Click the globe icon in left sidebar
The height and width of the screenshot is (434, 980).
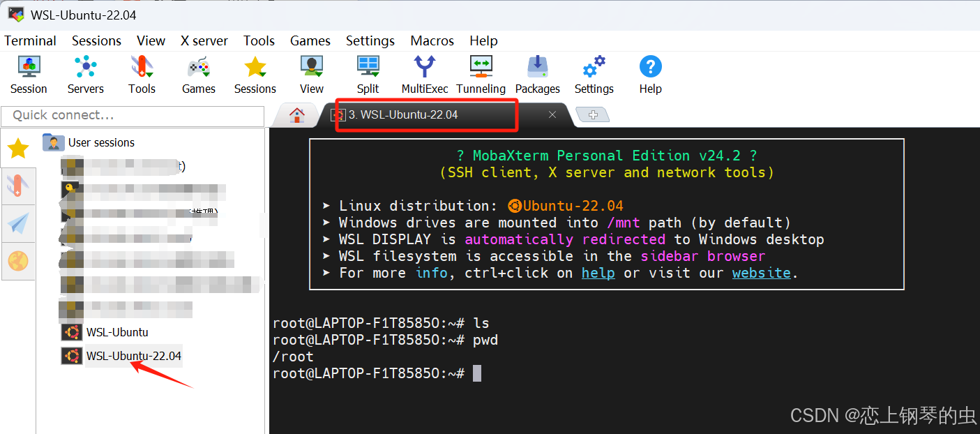(x=18, y=262)
